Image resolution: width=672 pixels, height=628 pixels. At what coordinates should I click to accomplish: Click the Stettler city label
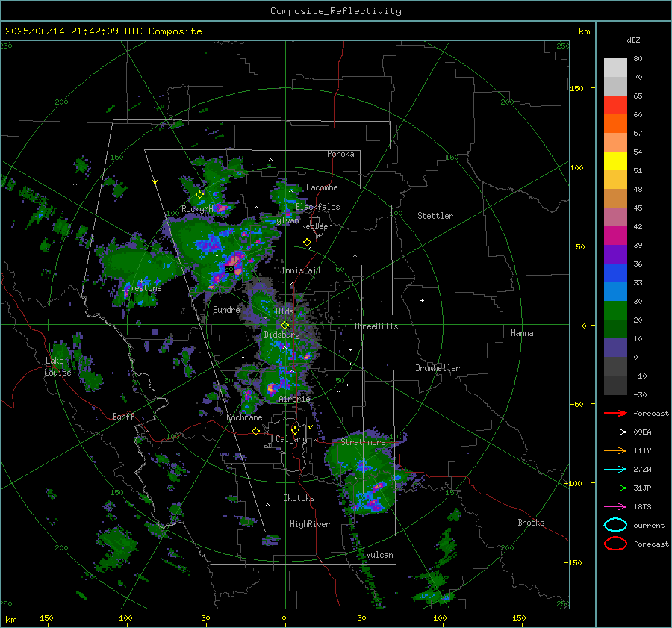pyautogui.click(x=435, y=216)
